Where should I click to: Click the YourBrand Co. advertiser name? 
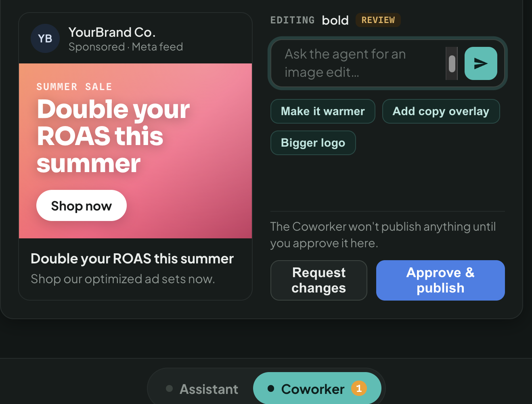[x=112, y=32]
